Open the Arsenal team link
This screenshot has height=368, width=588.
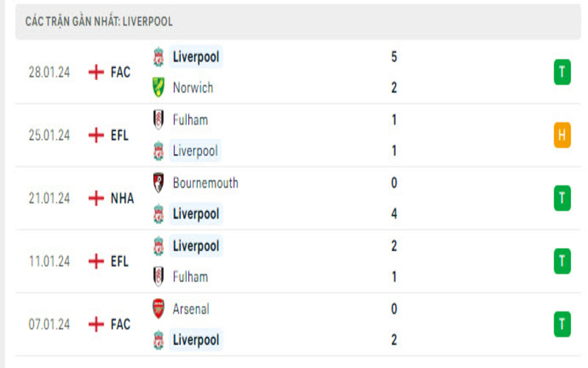point(190,309)
